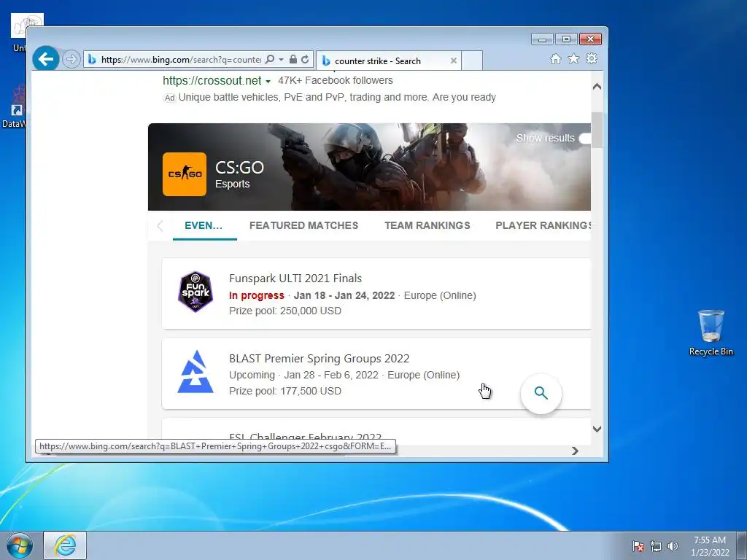Viewport: 747px width, 560px height.
Task: Click the BLAST Premier triangle logo
Action: 196,372
